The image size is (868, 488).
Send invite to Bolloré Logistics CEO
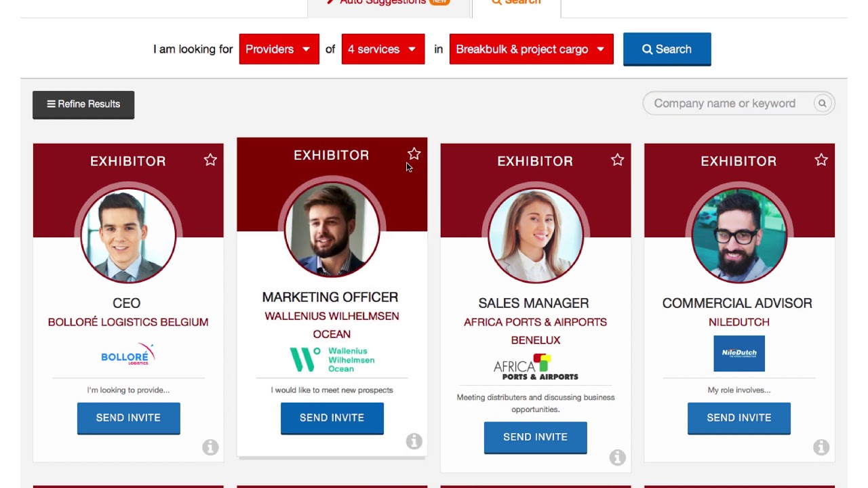coord(128,418)
